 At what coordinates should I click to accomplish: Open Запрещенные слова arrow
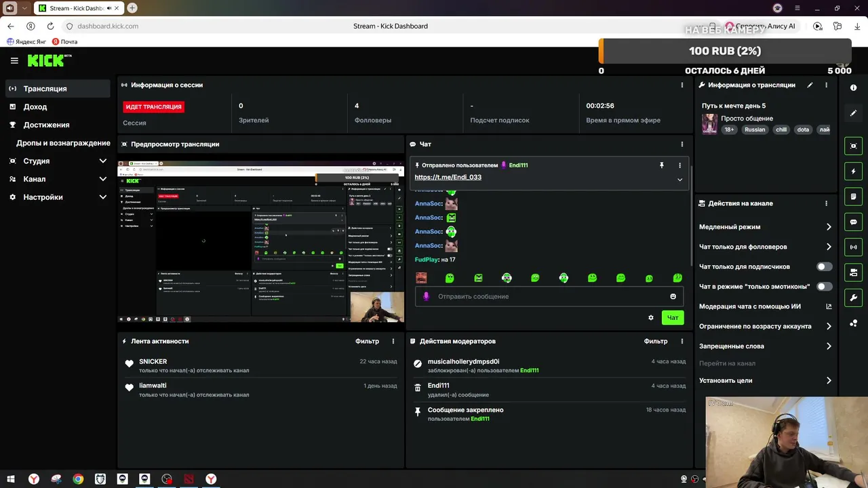pyautogui.click(x=829, y=346)
